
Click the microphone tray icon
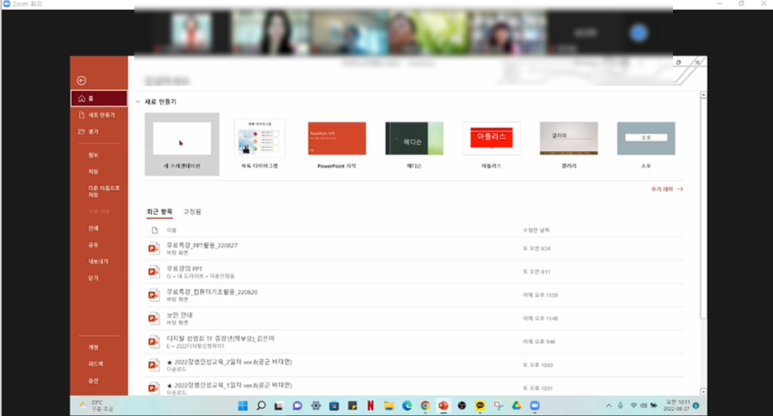(620, 406)
